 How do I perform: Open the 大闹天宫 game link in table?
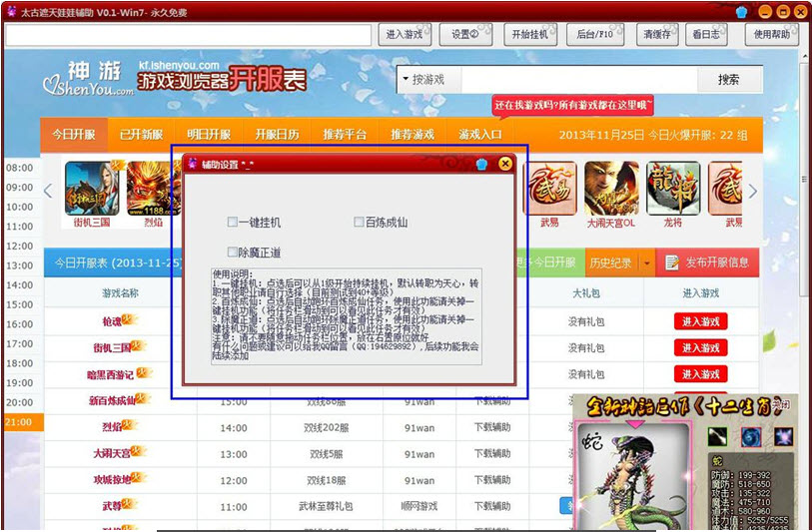pos(112,453)
